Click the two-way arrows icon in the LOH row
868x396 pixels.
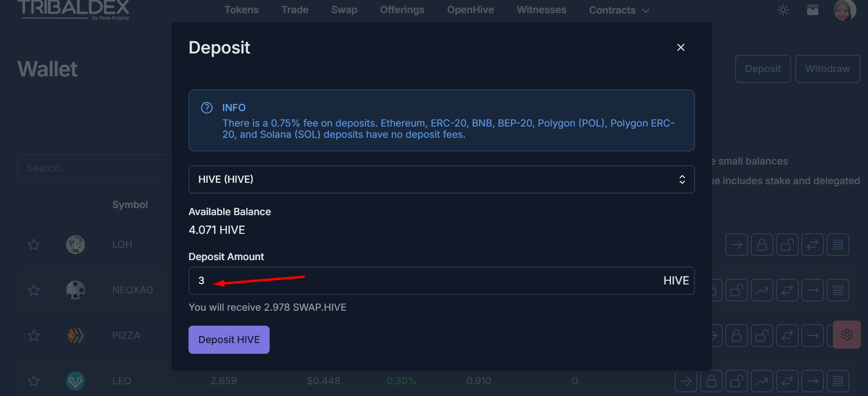pos(813,245)
